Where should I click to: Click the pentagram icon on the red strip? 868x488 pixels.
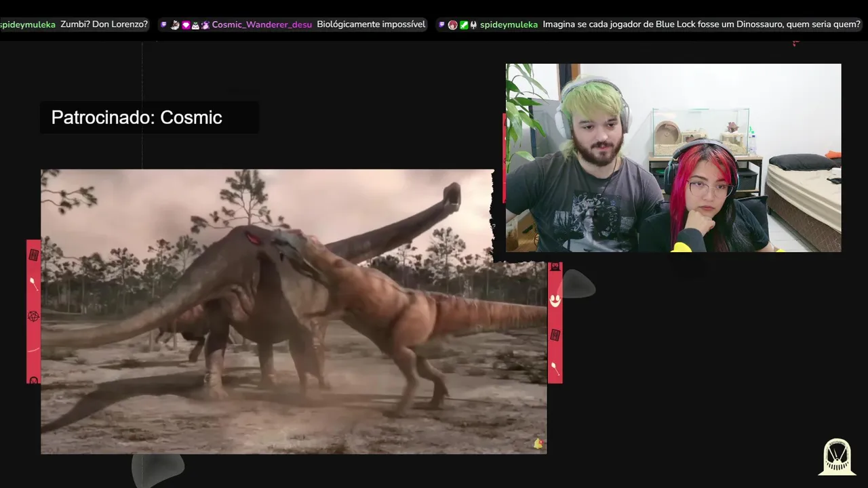pos(33,317)
